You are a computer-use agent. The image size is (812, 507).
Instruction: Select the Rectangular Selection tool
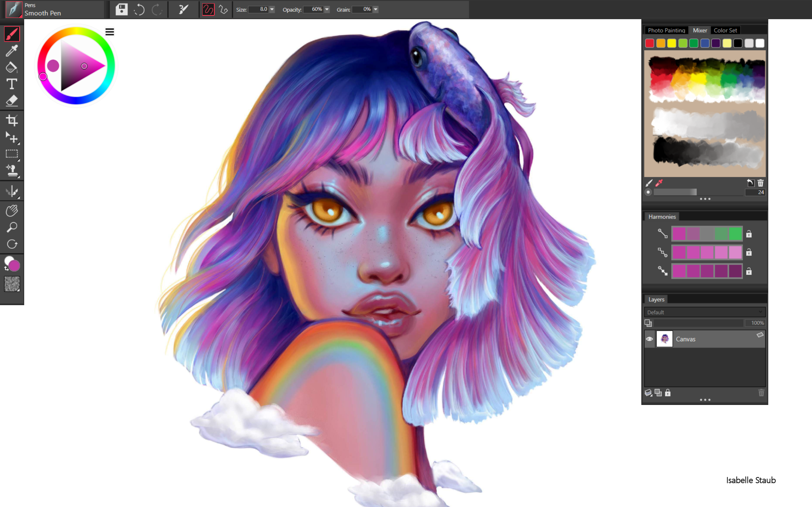[12, 154]
